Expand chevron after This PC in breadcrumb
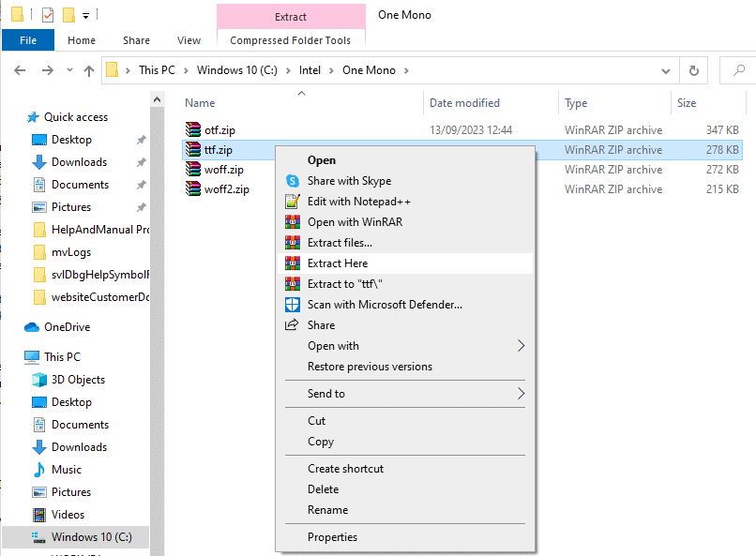756x556 pixels. 186,71
